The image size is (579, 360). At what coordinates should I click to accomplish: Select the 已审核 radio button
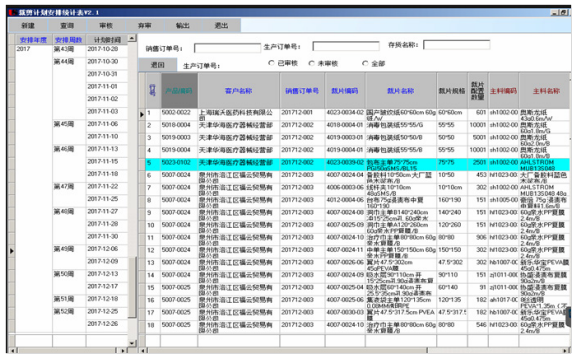pyautogui.click(x=271, y=63)
